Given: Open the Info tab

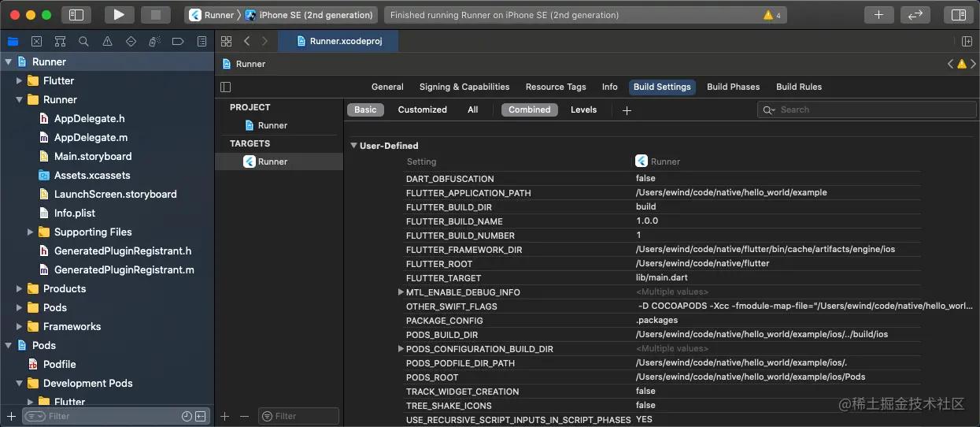Looking at the screenshot, I should 609,87.
